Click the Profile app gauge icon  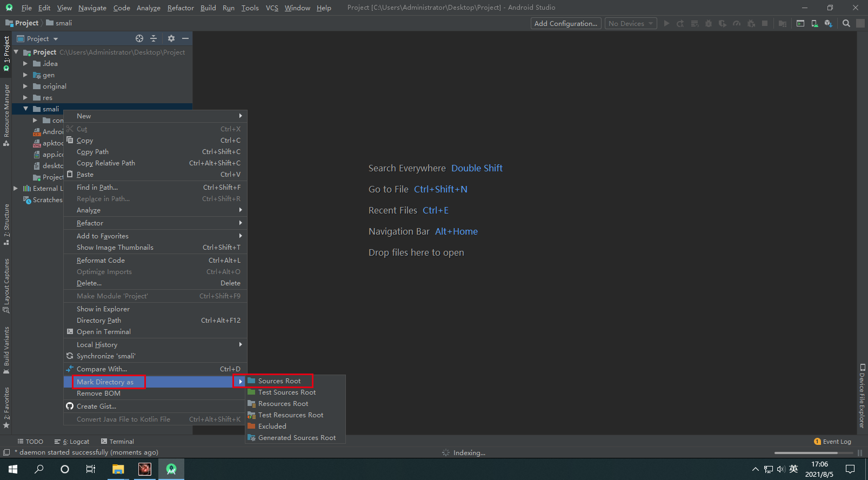[737, 23]
